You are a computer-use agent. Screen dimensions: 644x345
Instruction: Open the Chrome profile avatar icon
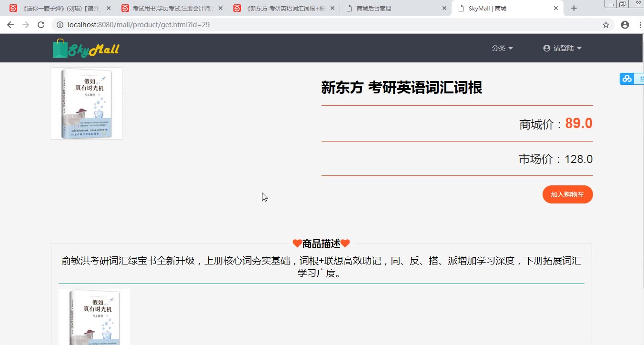tap(625, 25)
